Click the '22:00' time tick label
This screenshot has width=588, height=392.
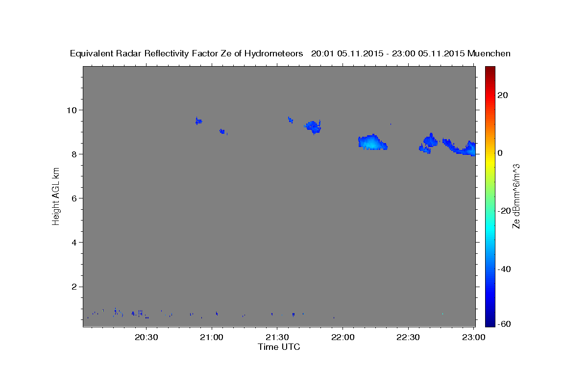tap(343, 337)
